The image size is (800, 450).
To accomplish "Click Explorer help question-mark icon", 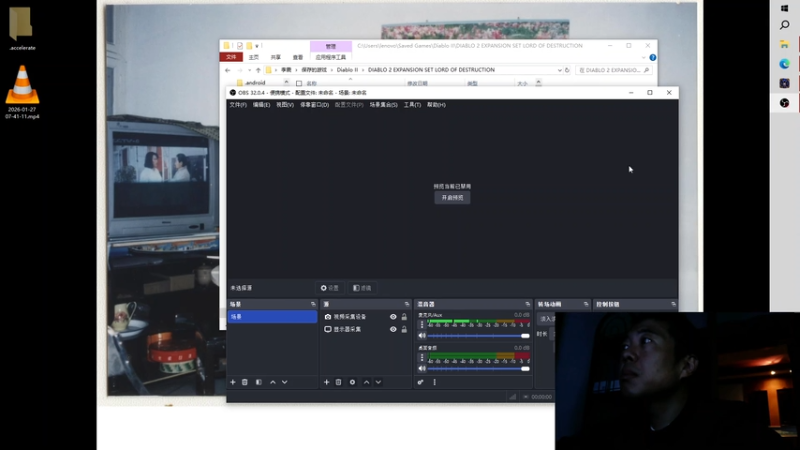I will (653, 58).
